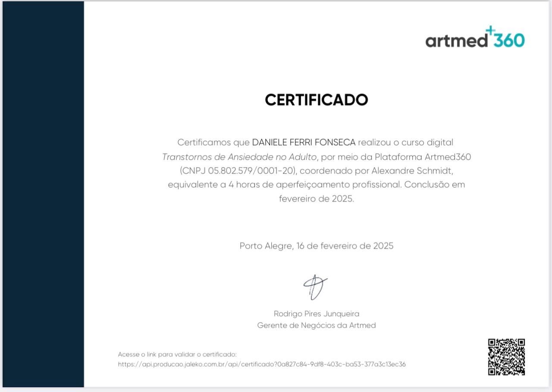The height and width of the screenshot is (392, 552).
Task: Click the dark navy sidebar panel
Action: pos(43,194)
